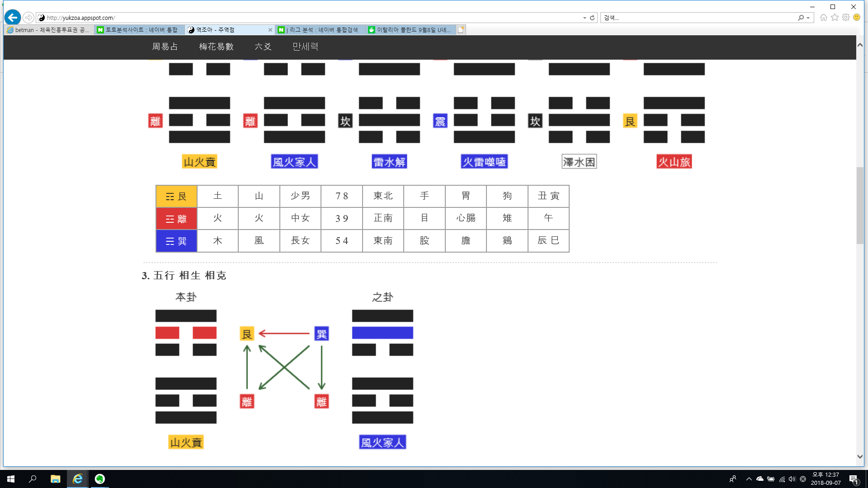Click the 東北 cell in the table
Image resolution: width=868 pixels, height=488 pixels.
coord(383,196)
